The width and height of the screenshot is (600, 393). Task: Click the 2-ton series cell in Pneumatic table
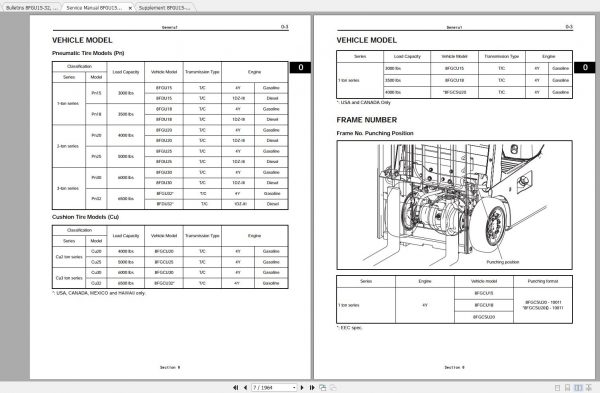(x=68, y=146)
